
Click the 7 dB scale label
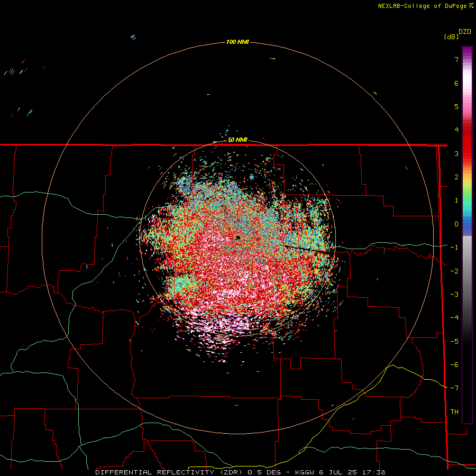(x=456, y=59)
